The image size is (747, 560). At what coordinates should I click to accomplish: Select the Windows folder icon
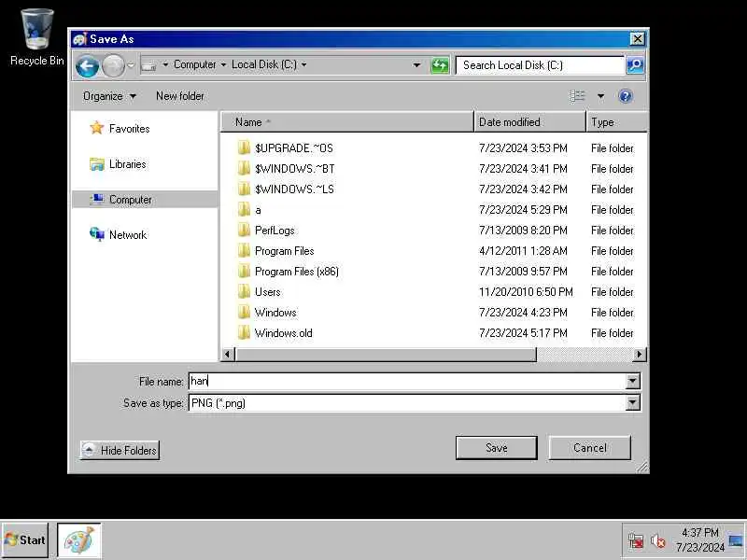point(244,313)
